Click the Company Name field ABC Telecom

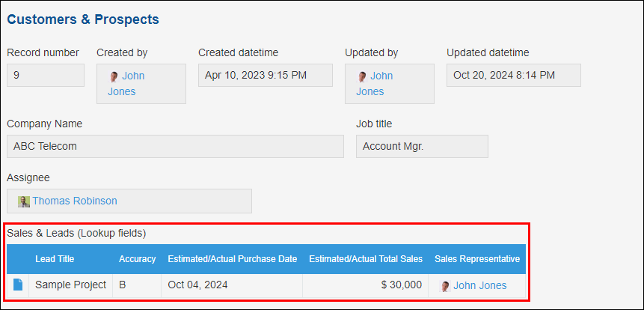click(175, 147)
